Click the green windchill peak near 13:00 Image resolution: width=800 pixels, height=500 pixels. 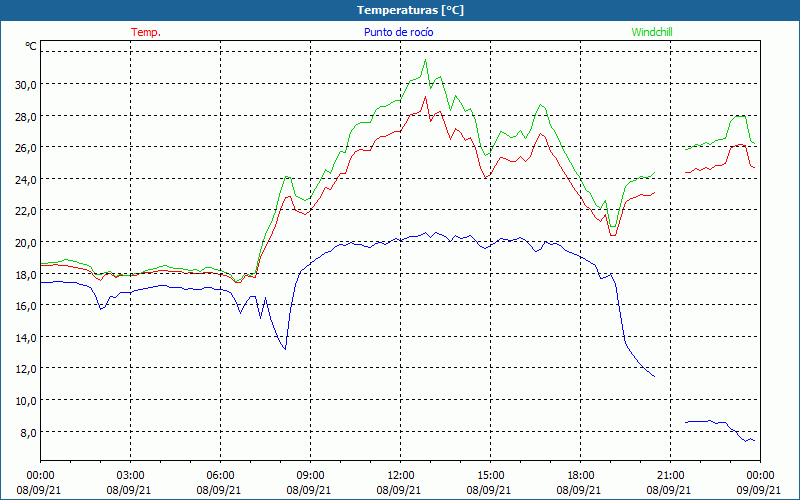(x=426, y=60)
